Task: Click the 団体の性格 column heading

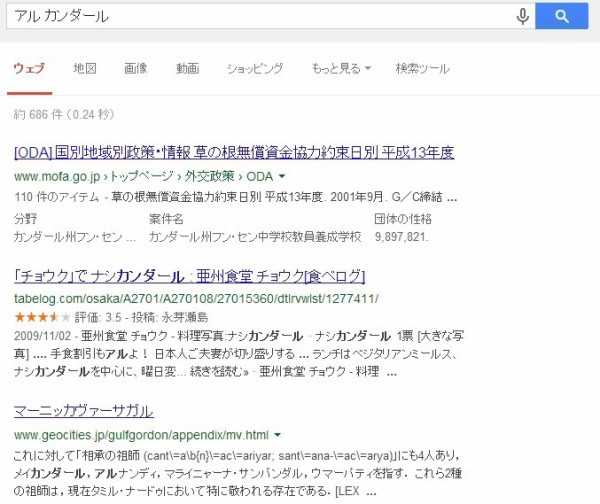Action: coord(403,219)
